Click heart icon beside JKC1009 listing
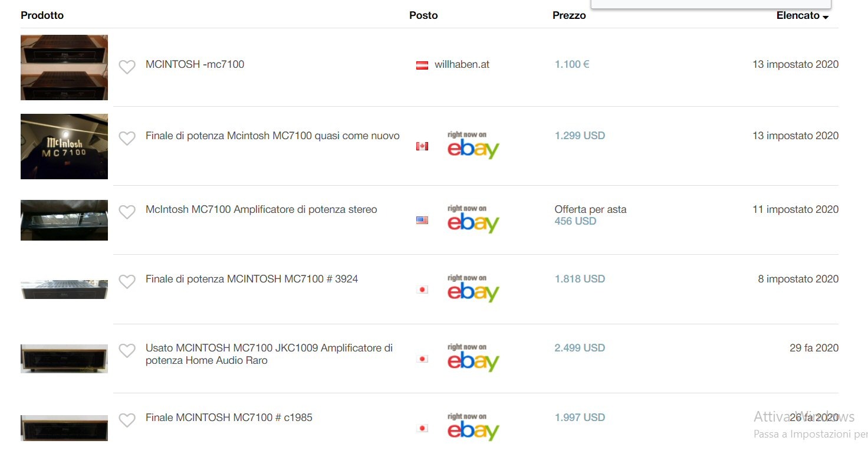Screen dimensions: 868x457 click(127, 351)
